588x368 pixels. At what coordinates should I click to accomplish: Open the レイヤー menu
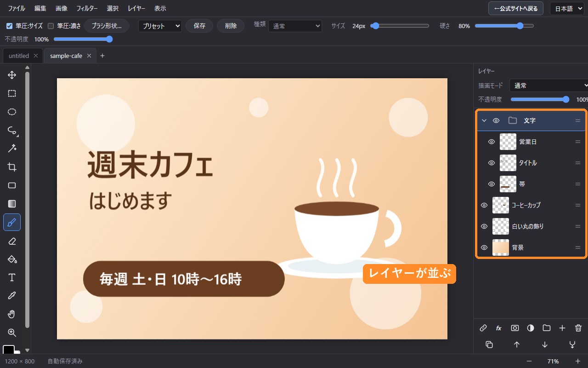pyautogui.click(x=136, y=9)
